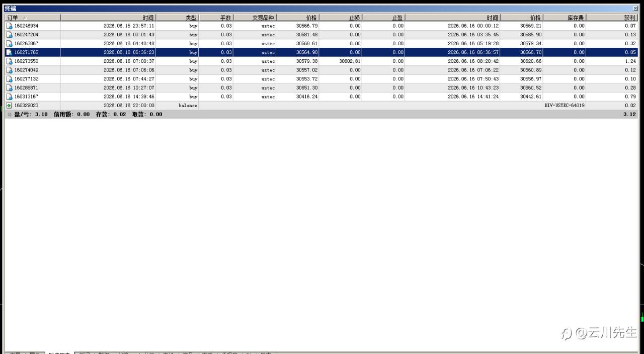Click the order icon for 160274049
This screenshot has width=644, height=354.
9,70
